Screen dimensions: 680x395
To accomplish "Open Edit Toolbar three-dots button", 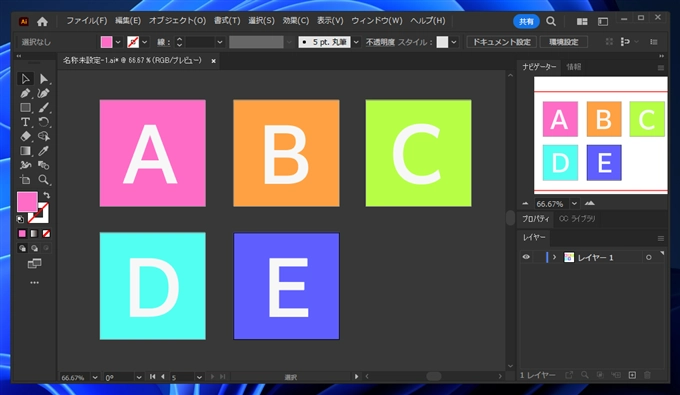I will [34, 283].
